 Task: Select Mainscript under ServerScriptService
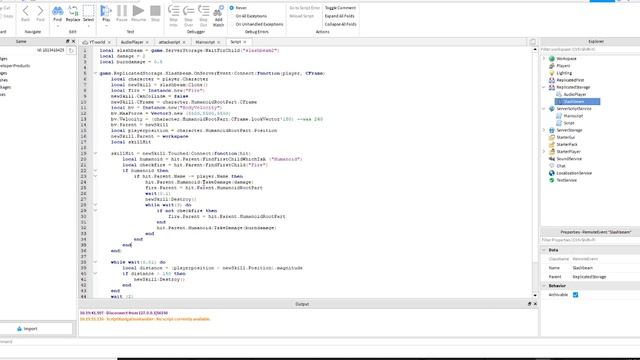coord(573,116)
